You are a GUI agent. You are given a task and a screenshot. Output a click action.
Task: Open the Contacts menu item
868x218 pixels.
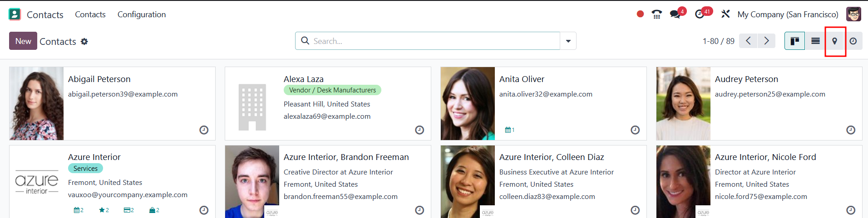(90, 15)
